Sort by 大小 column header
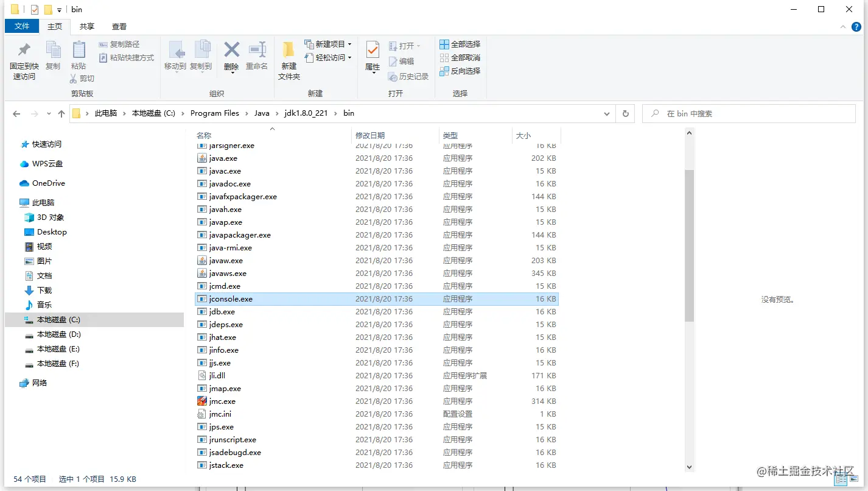Image resolution: width=868 pixels, height=491 pixels. pos(523,135)
